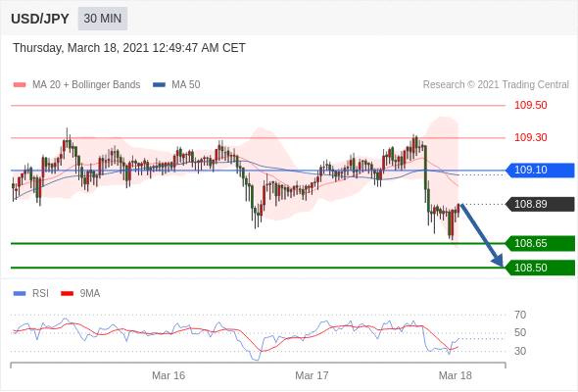Toggle the 9MA legend entry
The image size is (578, 392).
tap(80, 294)
